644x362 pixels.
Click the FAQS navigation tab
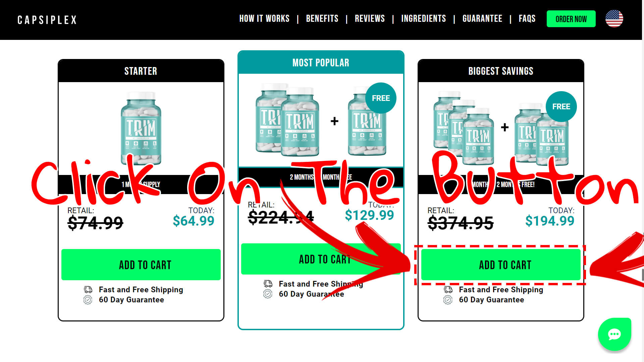(527, 18)
